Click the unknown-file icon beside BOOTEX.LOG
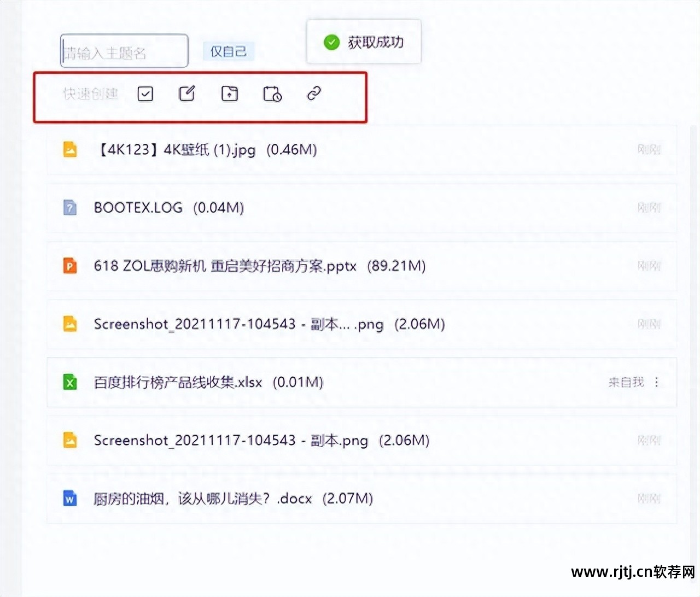This screenshot has width=700, height=597. 70,208
